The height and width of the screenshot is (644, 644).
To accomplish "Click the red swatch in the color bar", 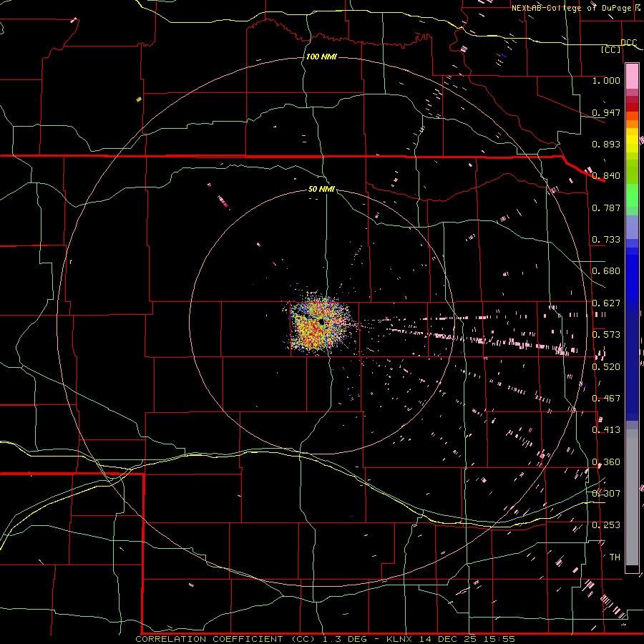I will click(632, 107).
